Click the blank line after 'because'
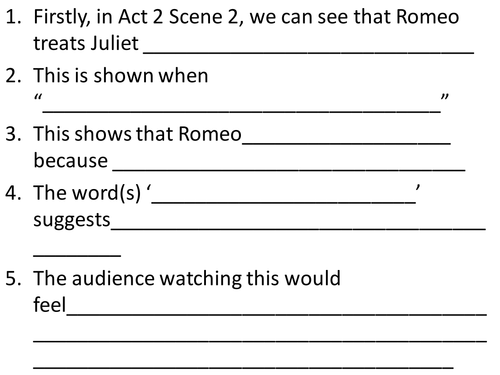Screen dimensions: 500x375 (289, 170)
